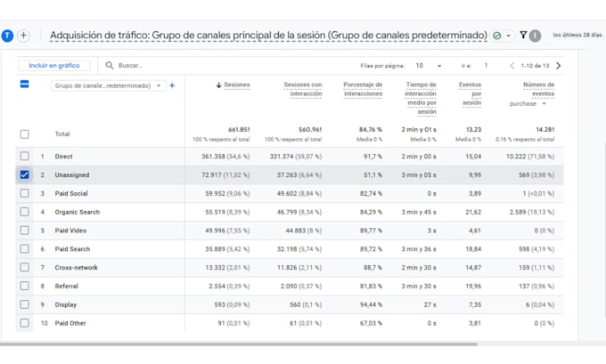
Task: Sort by Sesiones column header
Action: (x=236, y=85)
